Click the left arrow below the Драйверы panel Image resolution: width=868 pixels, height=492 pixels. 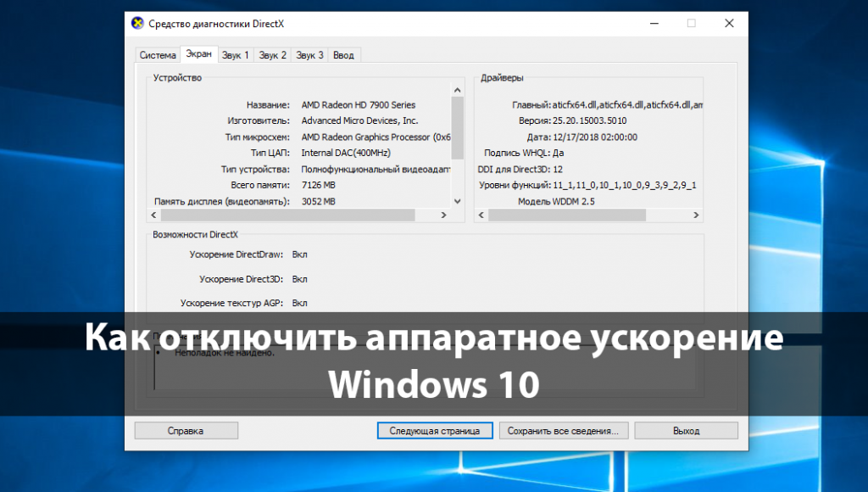(x=481, y=215)
